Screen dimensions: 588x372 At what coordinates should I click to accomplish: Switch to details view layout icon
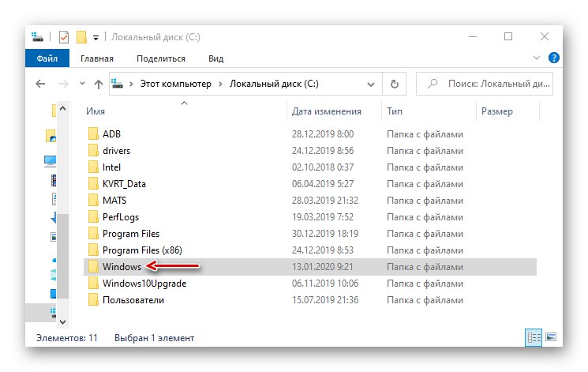point(534,336)
